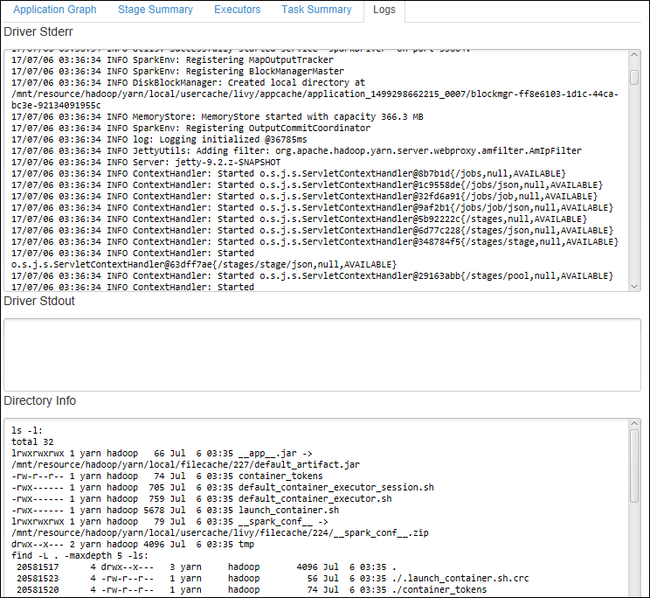The image size is (650, 598).
Task: Click the Driver Stderr scroll up arrow
Action: coord(634,55)
